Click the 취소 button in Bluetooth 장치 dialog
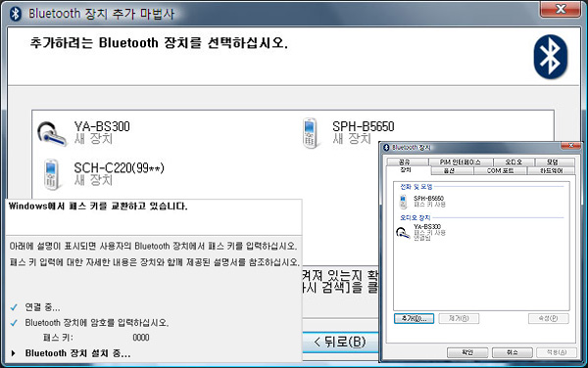Image resolution: width=588 pixels, height=368 pixels. coord(513,352)
